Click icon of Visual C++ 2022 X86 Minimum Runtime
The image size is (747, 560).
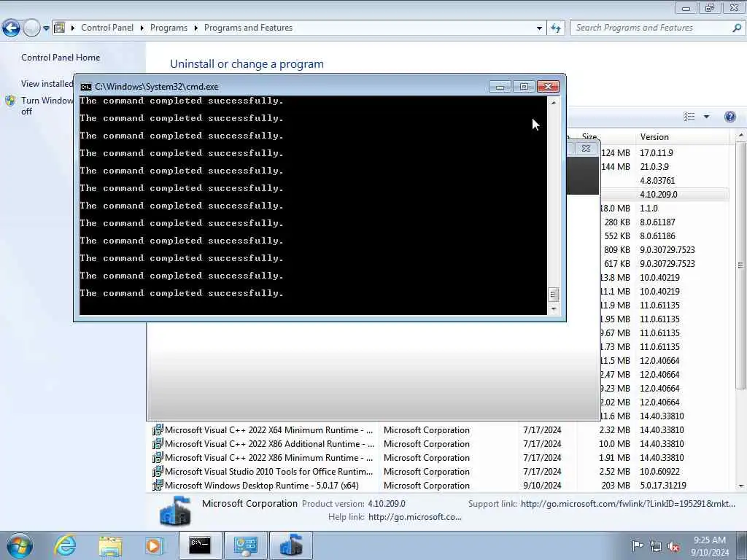pos(158,458)
